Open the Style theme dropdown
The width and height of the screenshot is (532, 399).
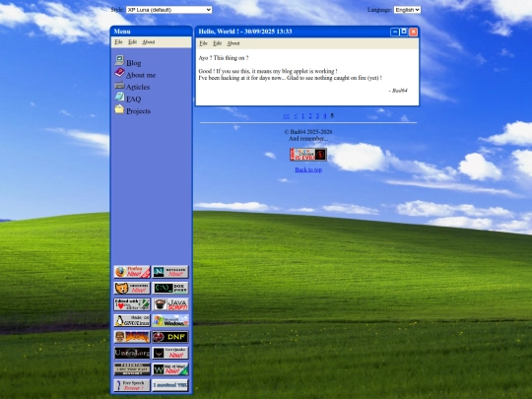coord(169,10)
